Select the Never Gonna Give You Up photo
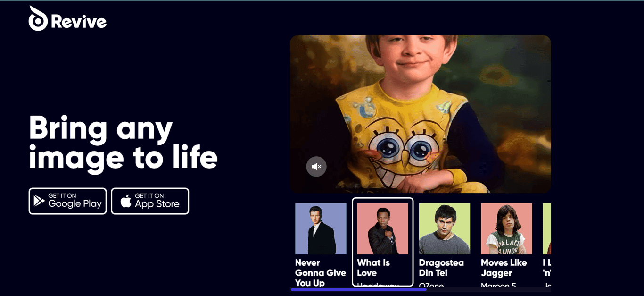This screenshot has height=296, width=644. pyautogui.click(x=321, y=229)
